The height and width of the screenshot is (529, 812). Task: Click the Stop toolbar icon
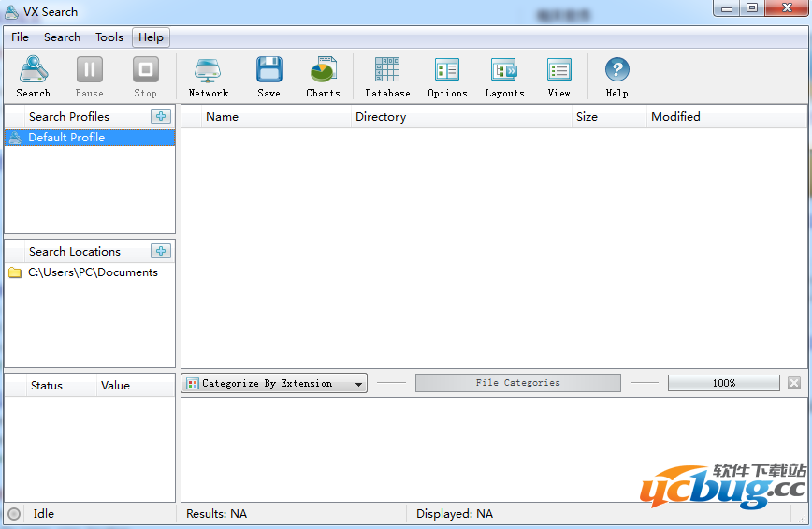[x=146, y=77]
